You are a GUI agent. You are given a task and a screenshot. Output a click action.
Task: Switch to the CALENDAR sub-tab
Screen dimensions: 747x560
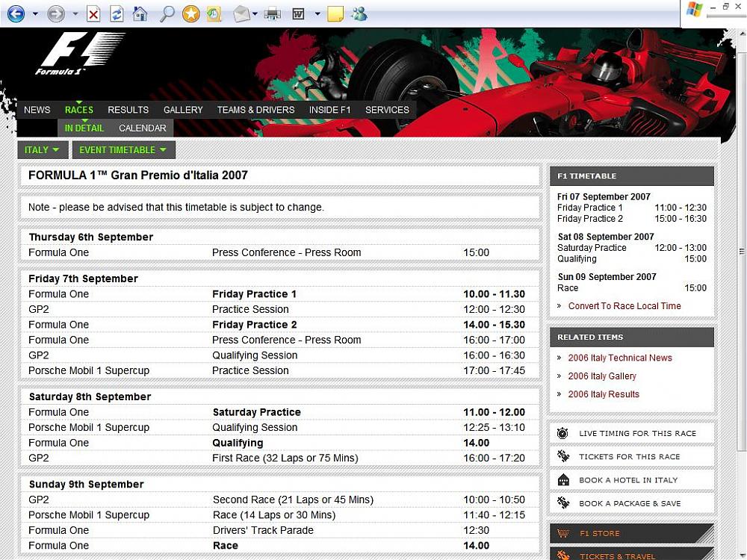click(x=142, y=128)
